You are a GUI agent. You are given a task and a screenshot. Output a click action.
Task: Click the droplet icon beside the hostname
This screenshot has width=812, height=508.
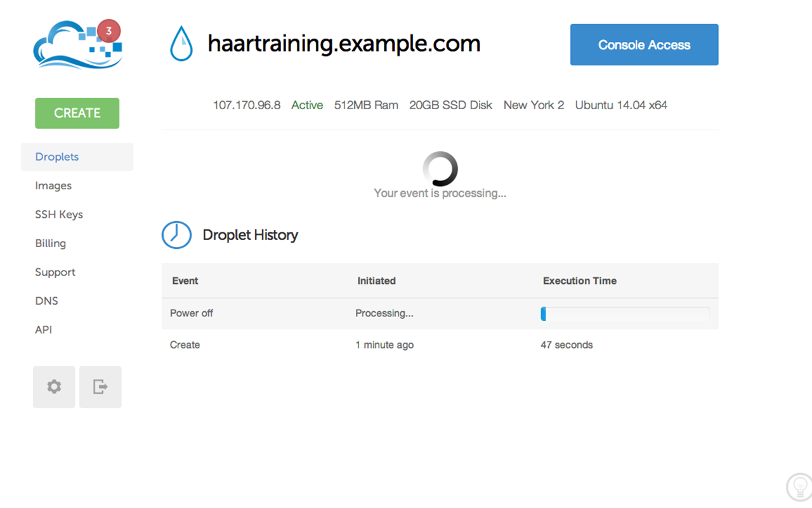(x=181, y=43)
